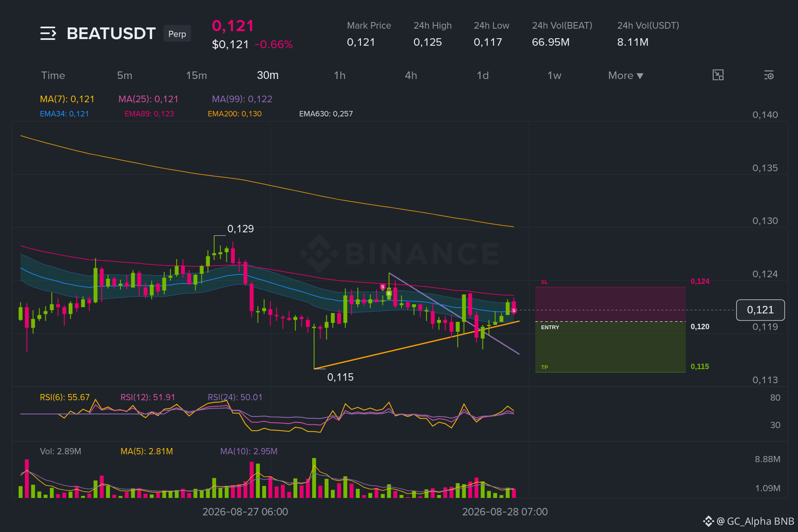Click the Mark Price label
The width and height of the screenshot is (798, 532).
click(x=369, y=25)
